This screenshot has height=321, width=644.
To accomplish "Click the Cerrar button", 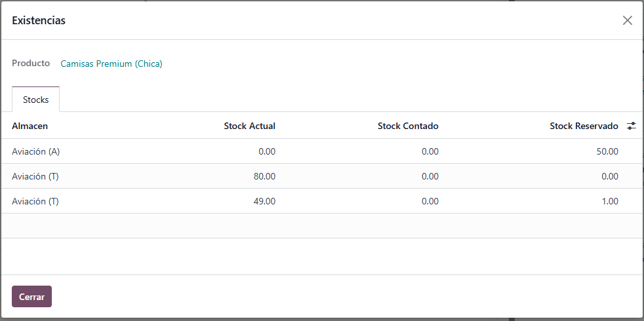I will point(31,296).
